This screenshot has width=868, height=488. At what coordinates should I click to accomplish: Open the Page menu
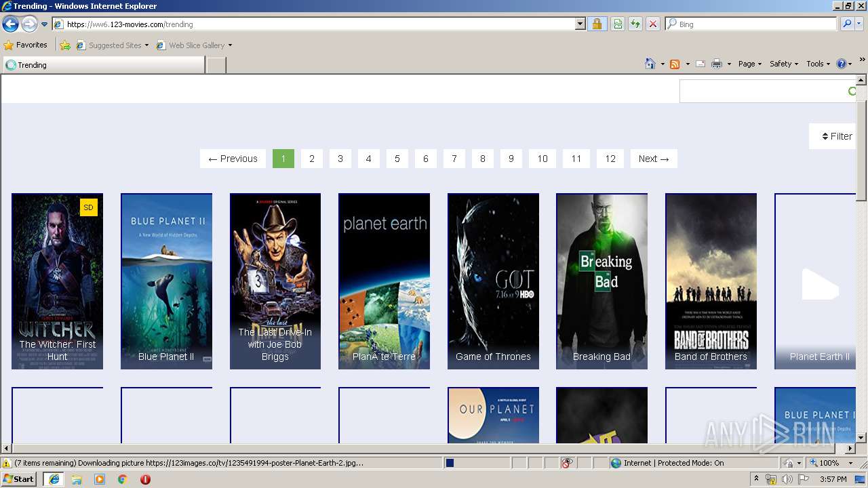point(750,64)
